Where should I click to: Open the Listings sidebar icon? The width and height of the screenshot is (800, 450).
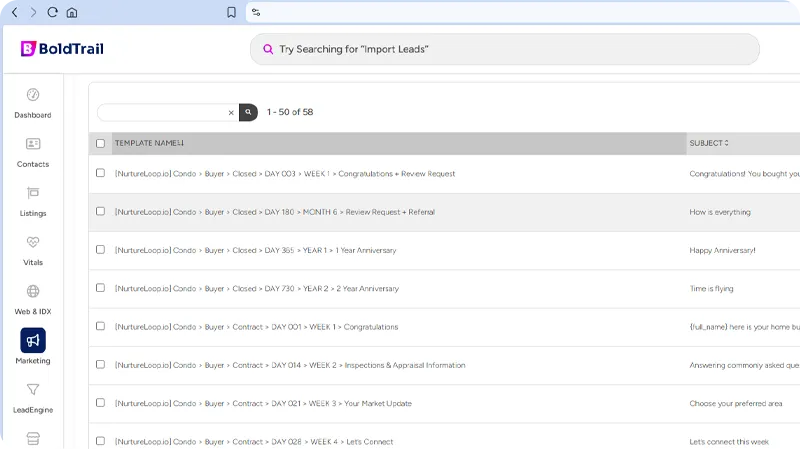pos(33,194)
